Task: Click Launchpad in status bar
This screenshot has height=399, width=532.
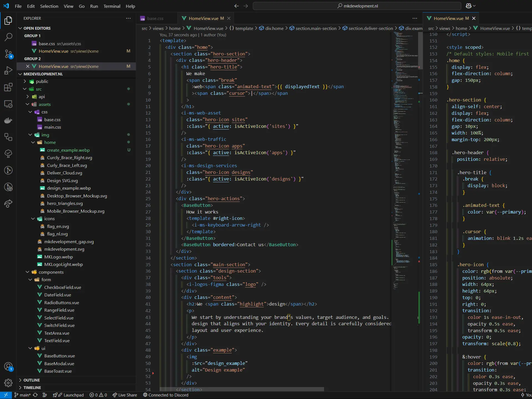Action: tap(68, 395)
